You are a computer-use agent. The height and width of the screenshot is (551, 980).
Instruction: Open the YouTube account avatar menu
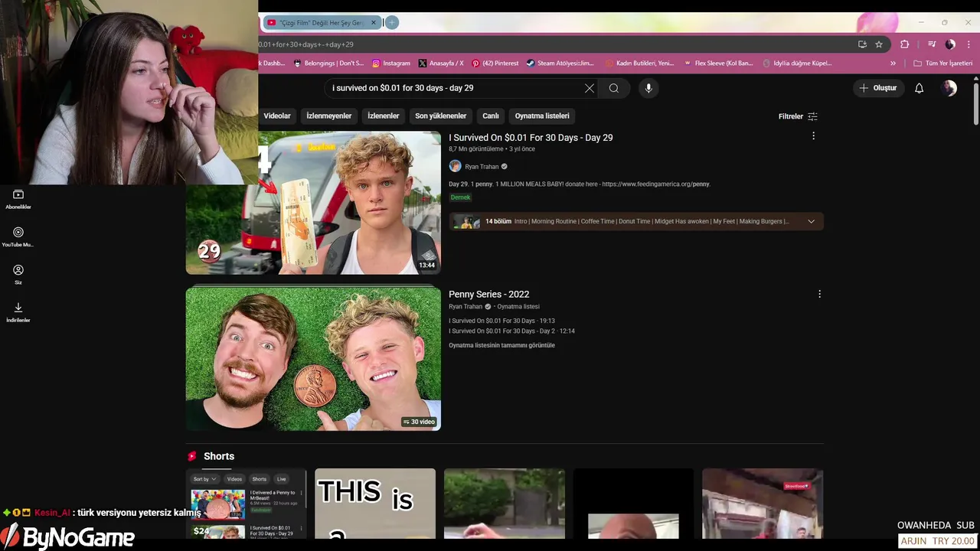949,88
